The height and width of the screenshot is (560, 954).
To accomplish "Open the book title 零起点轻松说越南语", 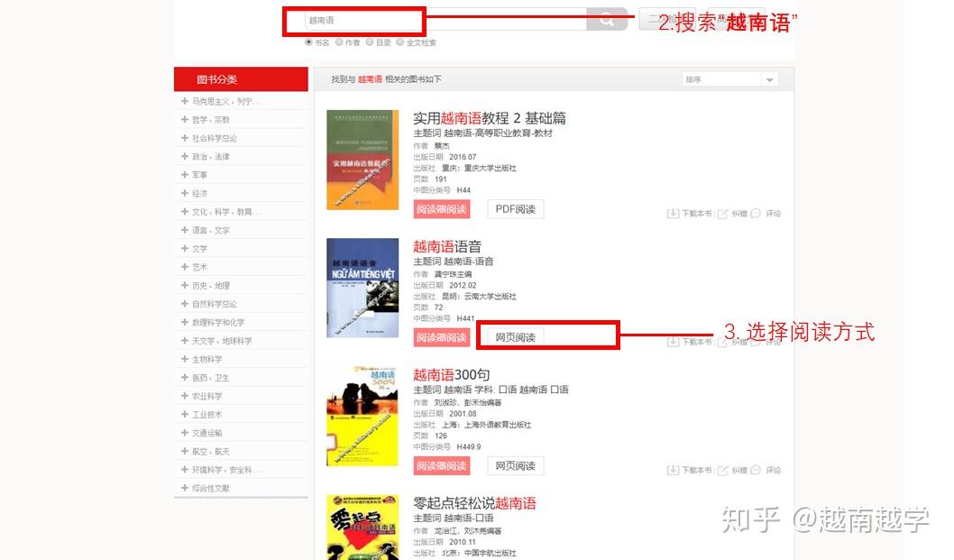I will 474,503.
